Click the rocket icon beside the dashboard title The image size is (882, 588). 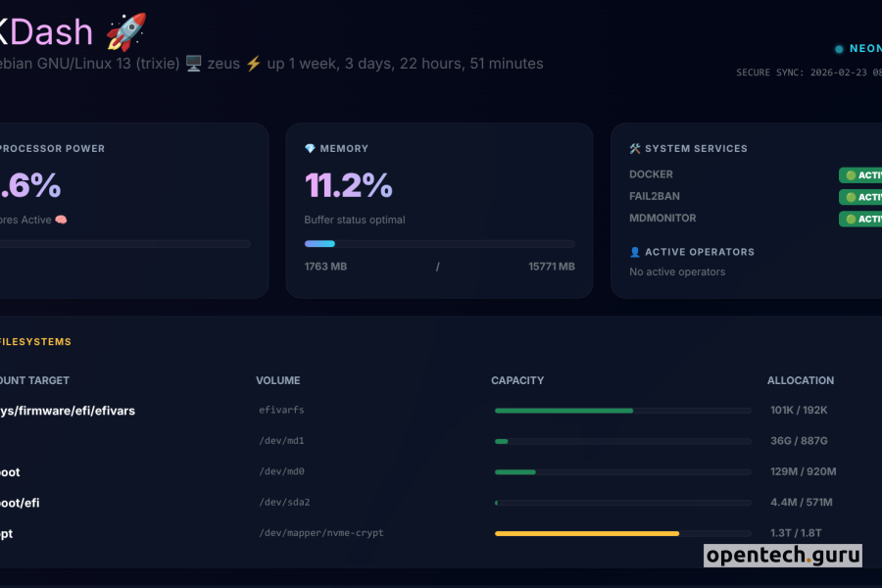(x=125, y=31)
